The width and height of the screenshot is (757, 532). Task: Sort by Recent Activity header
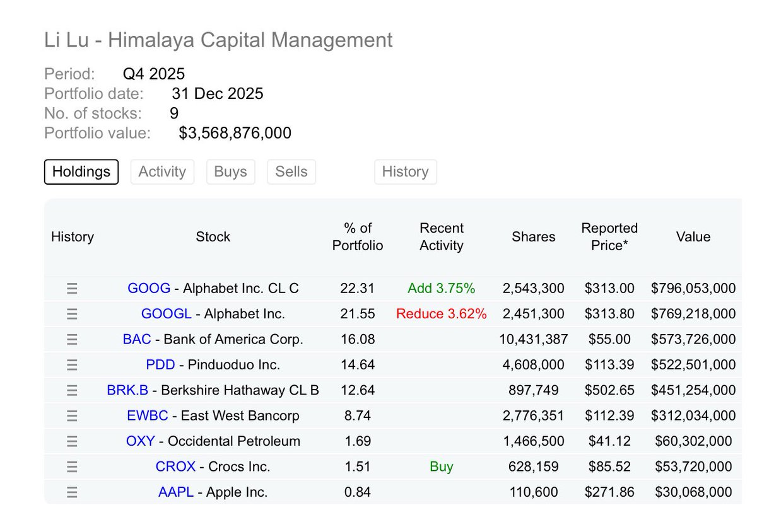pyautogui.click(x=442, y=237)
